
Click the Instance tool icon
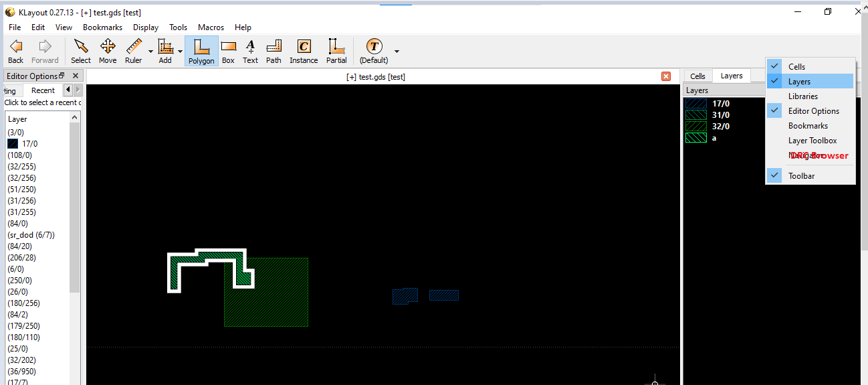pyautogui.click(x=304, y=51)
